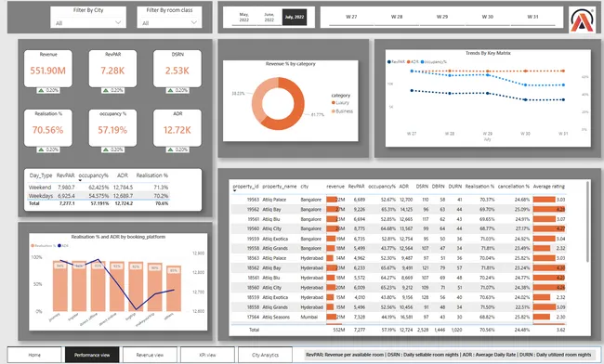Select July, 2022 month slicer
The width and height of the screenshot is (604, 364).
click(x=295, y=18)
